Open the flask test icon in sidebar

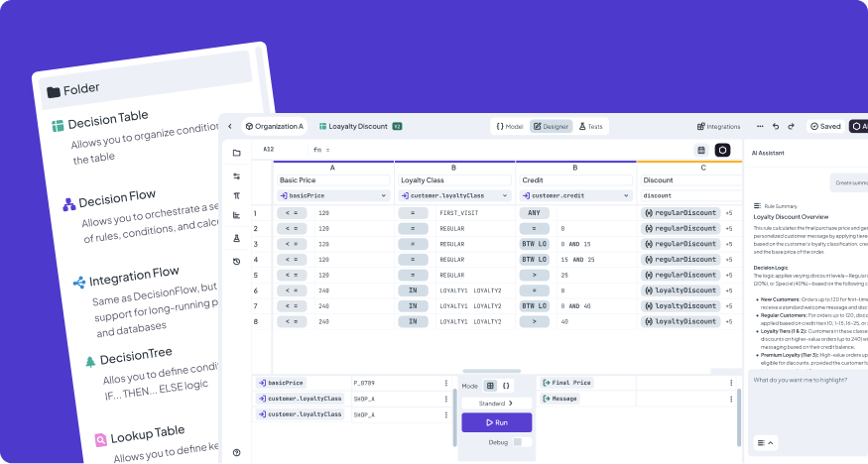click(x=237, y=238)
